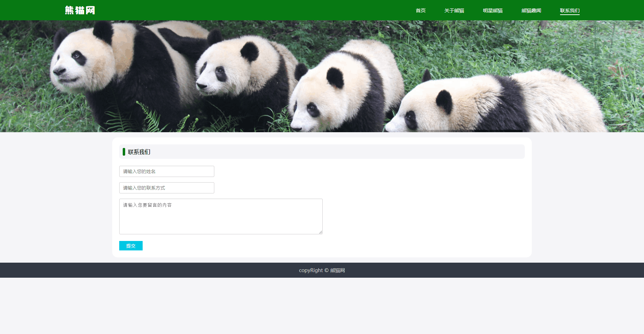Image resolution: width=644 pixels, height=334 pixels.
Task: Submit the form with 提交 button
Action: (x=131, y=246)
